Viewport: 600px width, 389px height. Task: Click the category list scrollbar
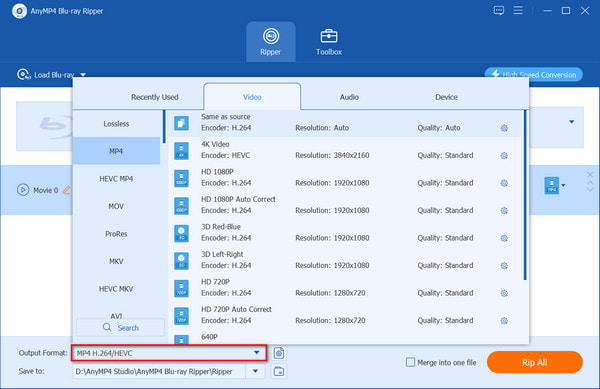point(164,127)
